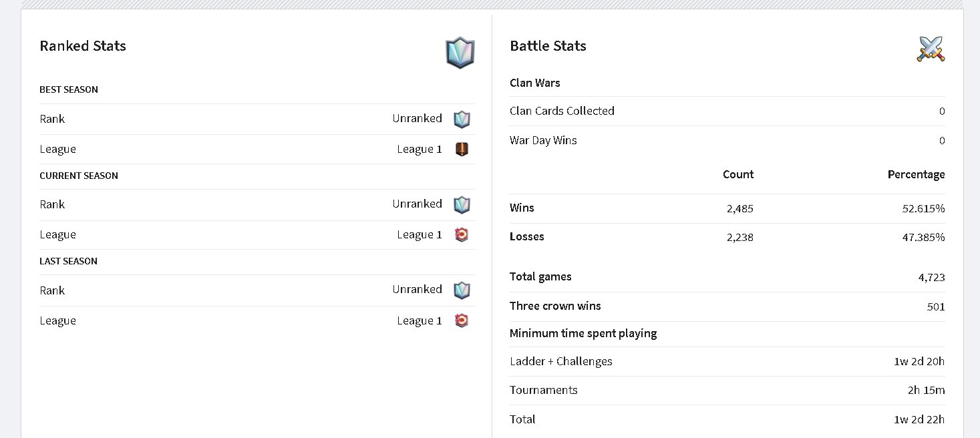980x438 pixels.
Task: Click the crossed swords Battle Stats icon
Action: (931, 49)
